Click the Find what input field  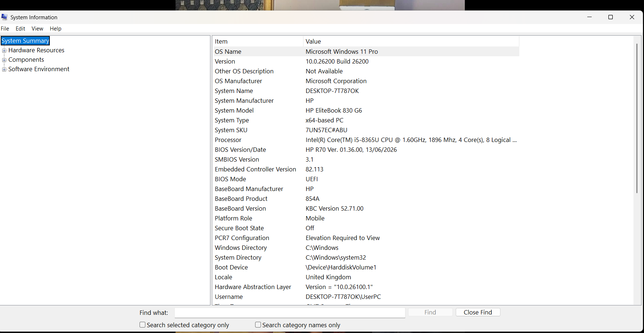point(290,313)
